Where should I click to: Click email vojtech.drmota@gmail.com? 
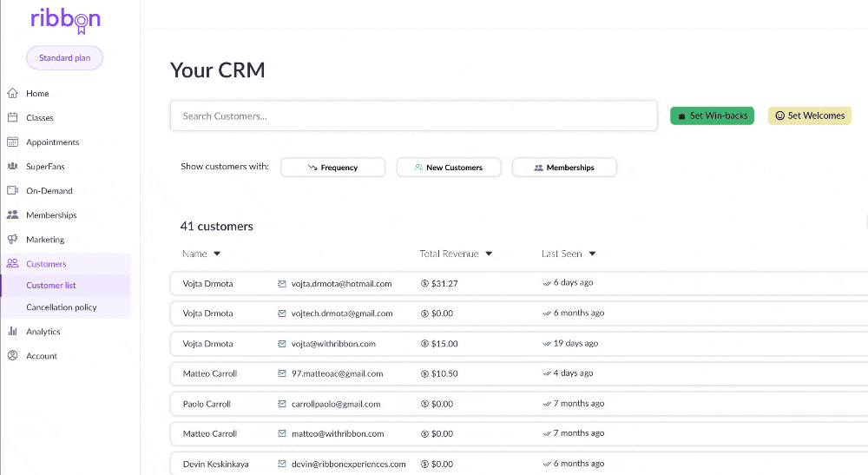coord(342,313)
